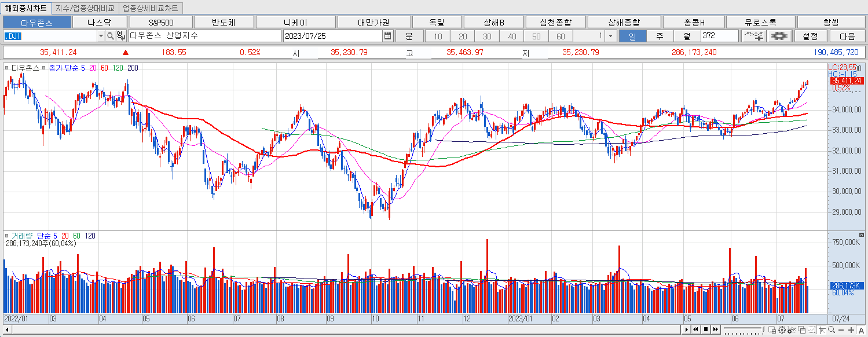Click the horizontal chart scrollbar track
Image resolution: width=868 pixels, height=337 pixels.
345,329
